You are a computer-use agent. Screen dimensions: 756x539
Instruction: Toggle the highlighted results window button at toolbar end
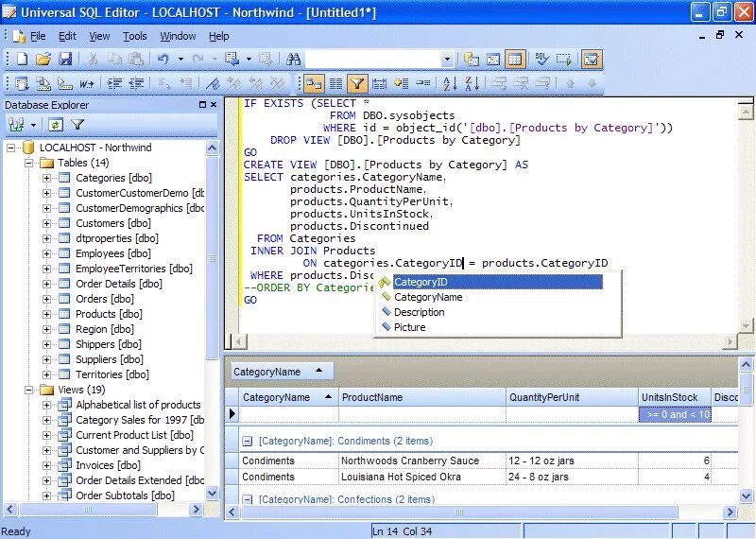click(592, 60)
